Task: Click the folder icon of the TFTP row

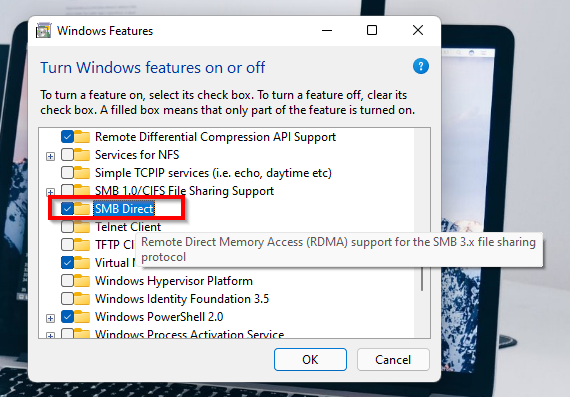Action: pos(82,245)
